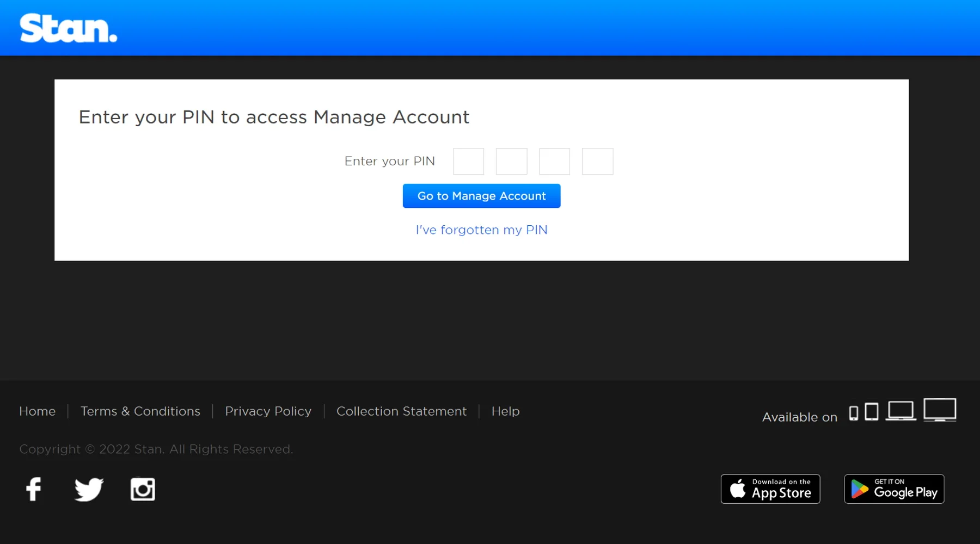Open Terms & Conditions footer link
The image size is (980, 544).
pyautogui.click(x=140, y=411)
